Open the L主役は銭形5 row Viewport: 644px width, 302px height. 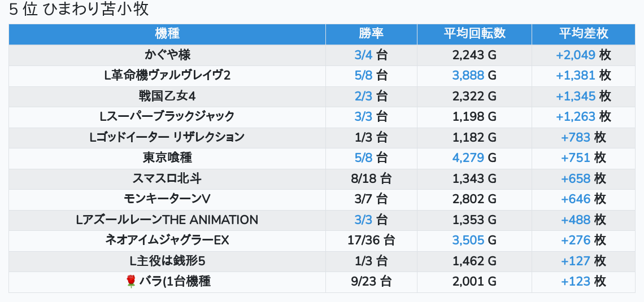point(167,261)
